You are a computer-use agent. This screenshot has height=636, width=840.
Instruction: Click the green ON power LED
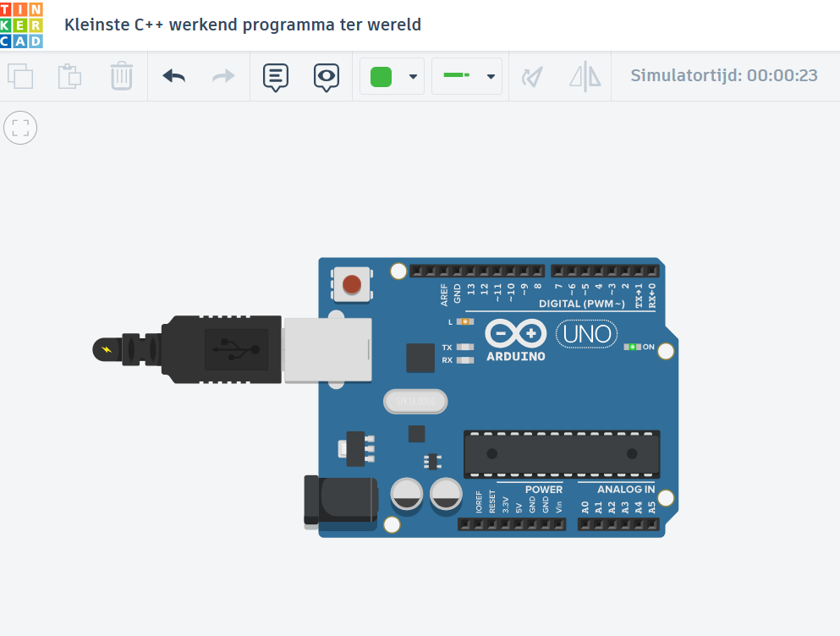pyautogui.click(x=632, y=348)
